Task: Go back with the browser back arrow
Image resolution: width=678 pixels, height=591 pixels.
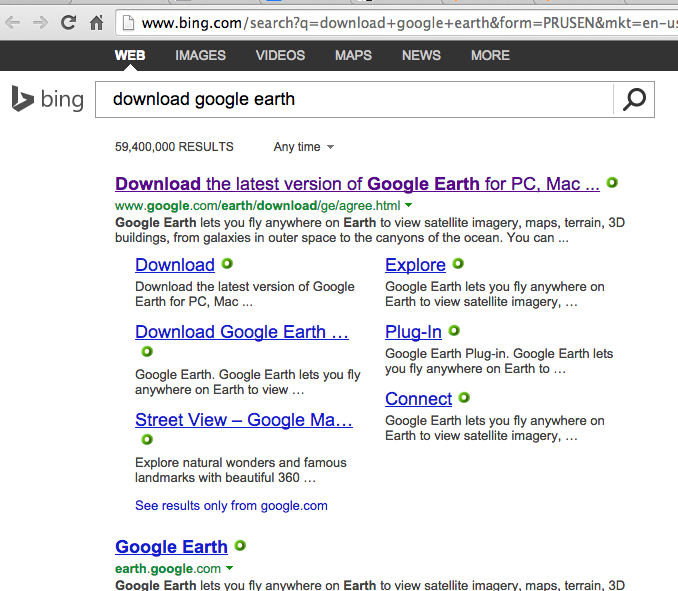Action: (x=13, y=22)
